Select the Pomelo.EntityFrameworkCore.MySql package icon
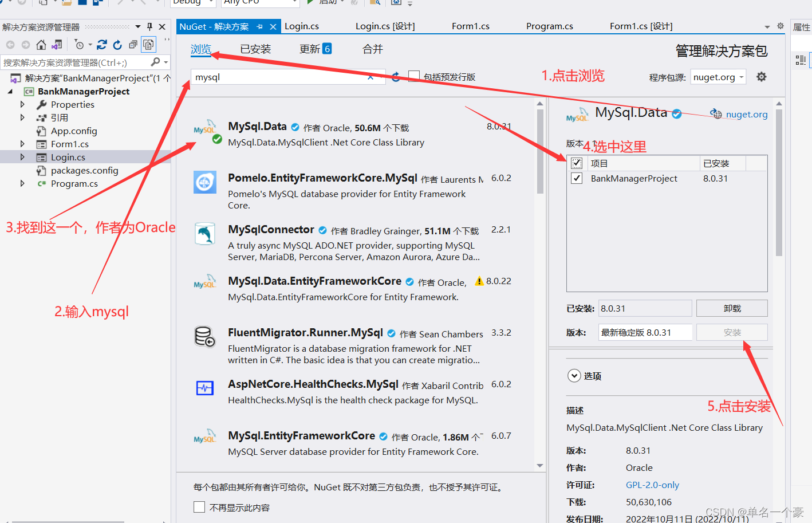Viewport: 812px width, 523px height. [x=204, y=183]
